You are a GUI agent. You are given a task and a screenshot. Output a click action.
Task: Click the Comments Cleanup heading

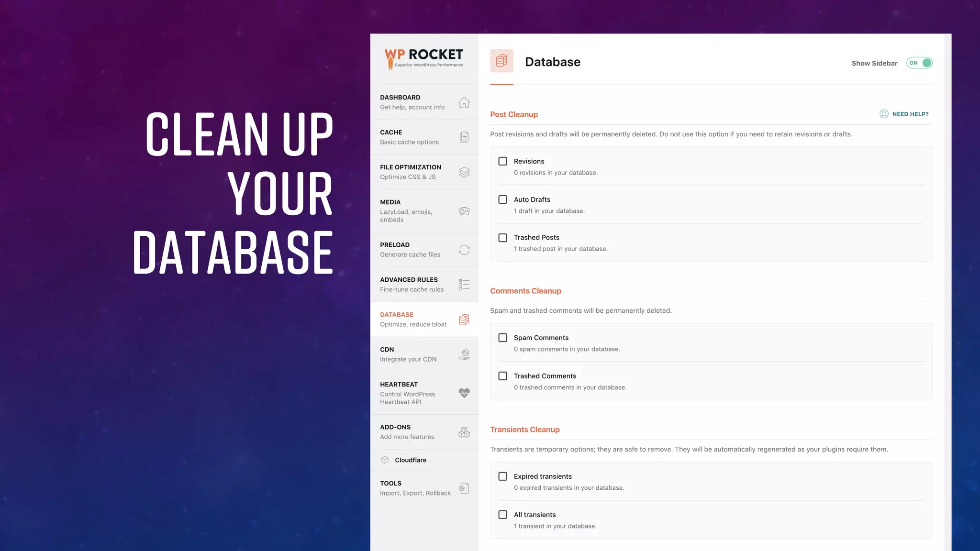click(x=525, y=291)
